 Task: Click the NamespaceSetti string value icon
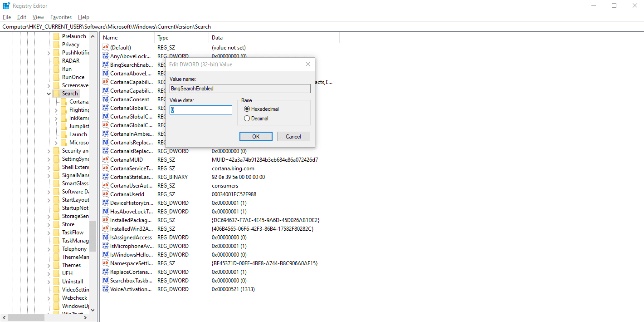point(105,263)
